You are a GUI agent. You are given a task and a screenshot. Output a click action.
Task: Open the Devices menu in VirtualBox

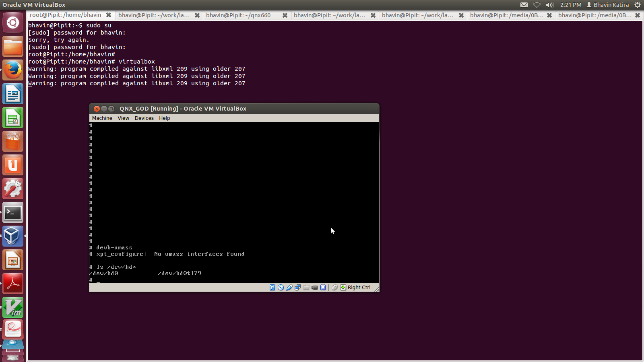[144, 118]
